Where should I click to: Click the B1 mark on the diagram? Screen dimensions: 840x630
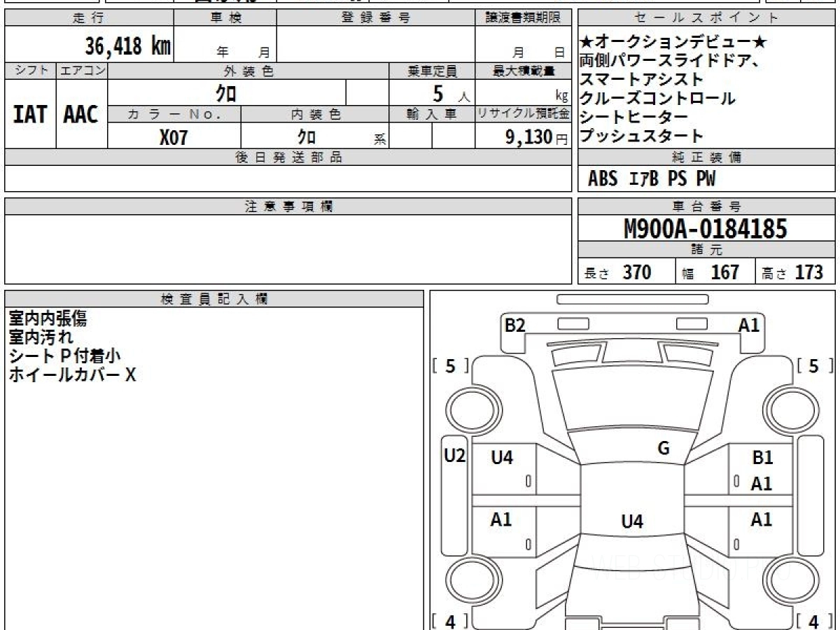[762, 458]
